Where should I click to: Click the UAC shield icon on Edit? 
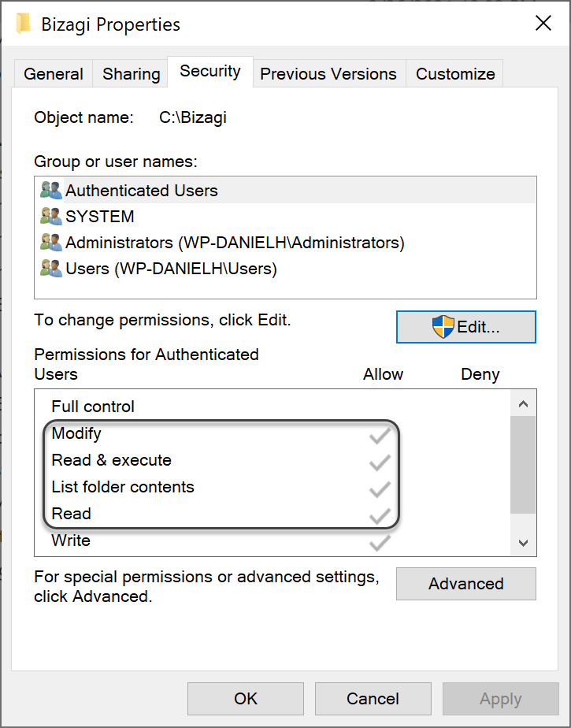pyautogui.click(x=443, y=327)
